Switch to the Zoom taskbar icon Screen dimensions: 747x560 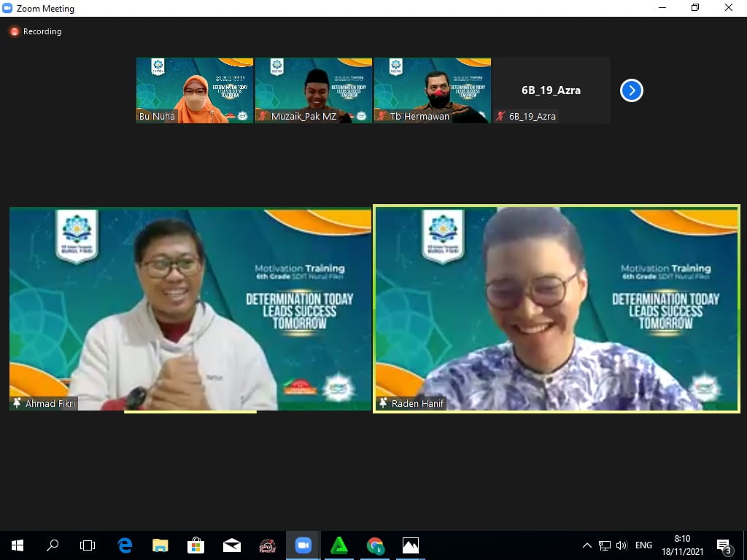303,545
